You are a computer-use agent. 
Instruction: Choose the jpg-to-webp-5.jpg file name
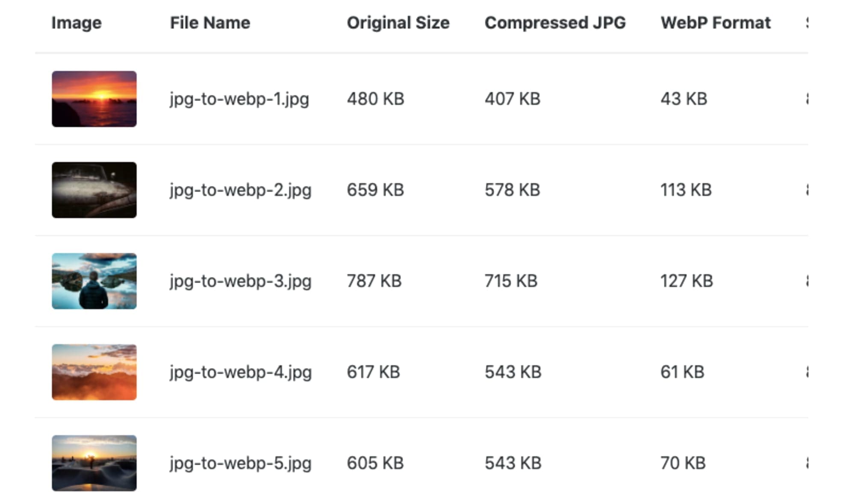point(240,463)
